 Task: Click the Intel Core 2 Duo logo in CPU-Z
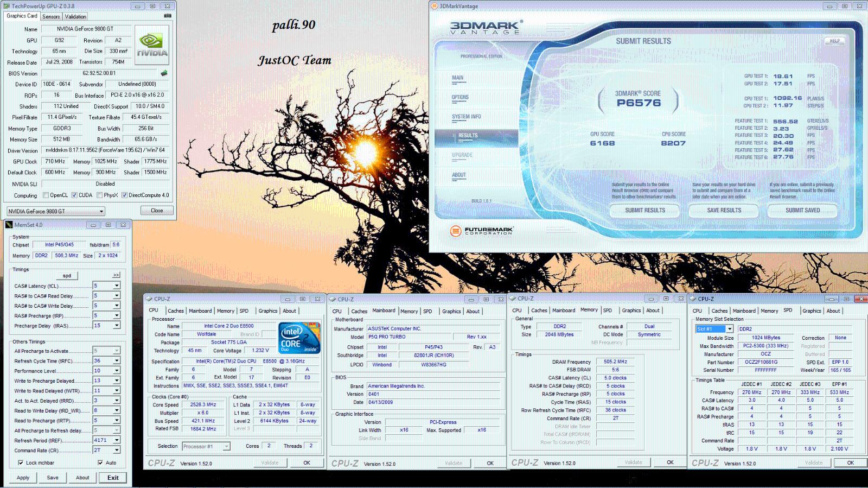coord(299,339)
